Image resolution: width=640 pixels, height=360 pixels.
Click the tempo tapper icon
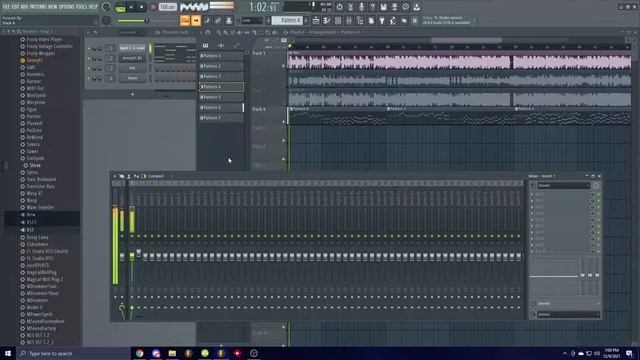(393, 20)
